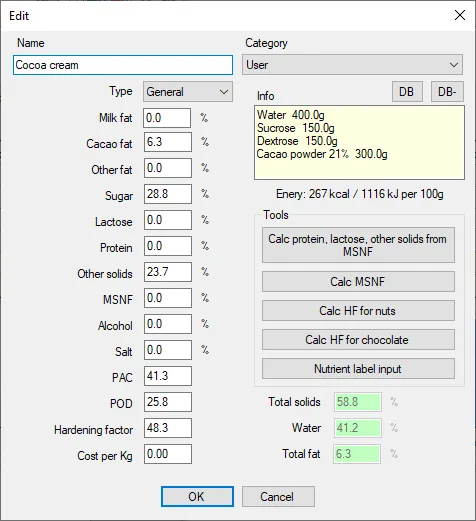Focus the POD field showing 25.8
The height and width of the screenshot is (521, 476).
pos(167,402)
